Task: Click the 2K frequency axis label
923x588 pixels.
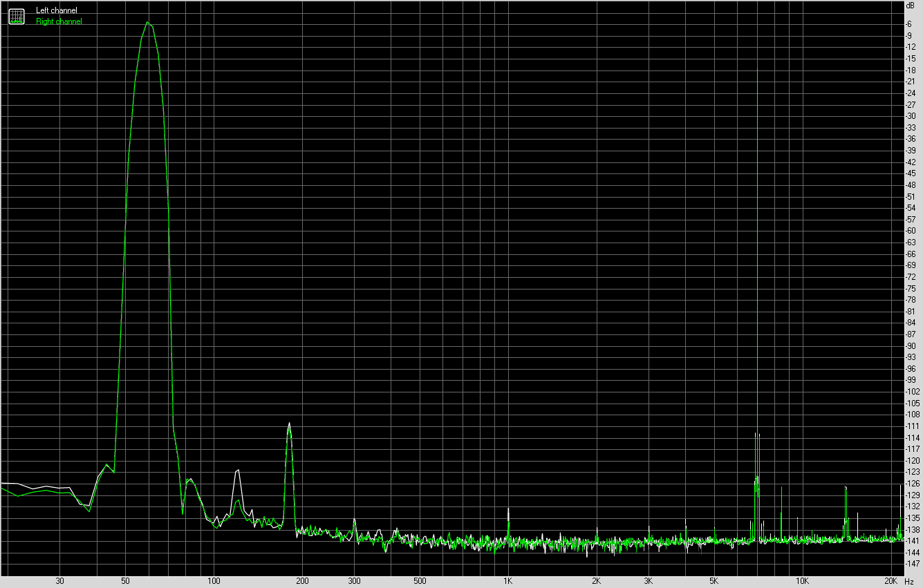Action: (597, 582)
